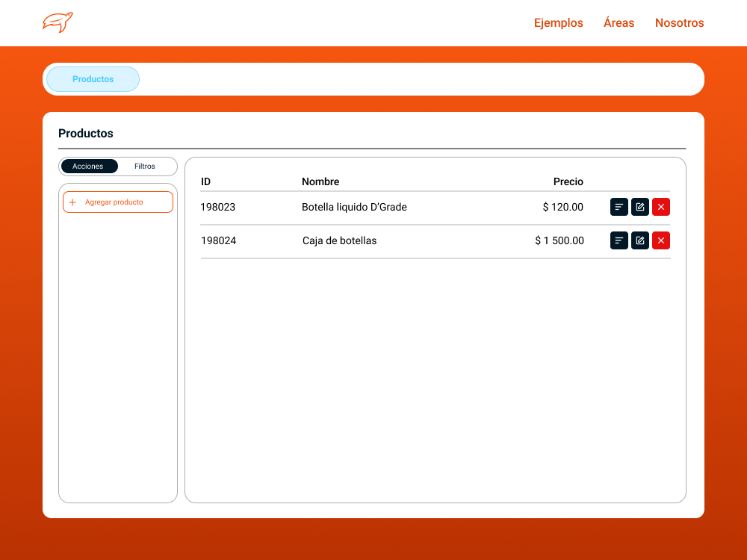Click the Productos section heading
This screenshot has width=747, height=560.
[x=86, y=134]
